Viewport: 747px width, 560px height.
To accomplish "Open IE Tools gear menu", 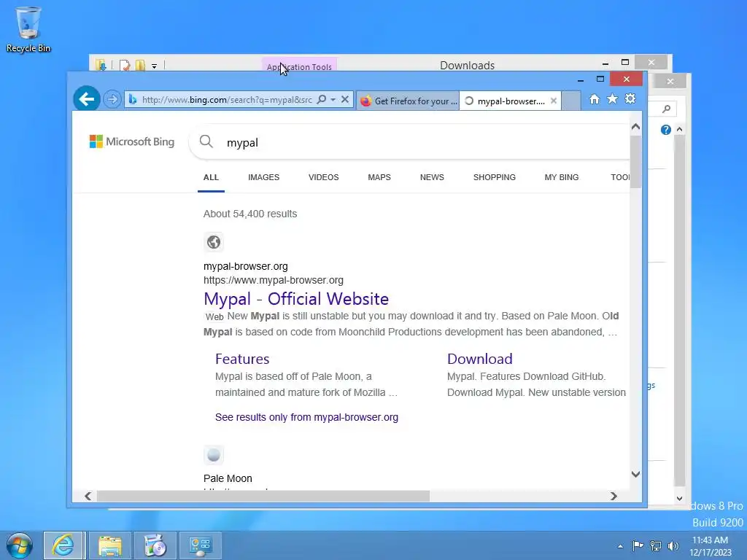I will 630,98.
